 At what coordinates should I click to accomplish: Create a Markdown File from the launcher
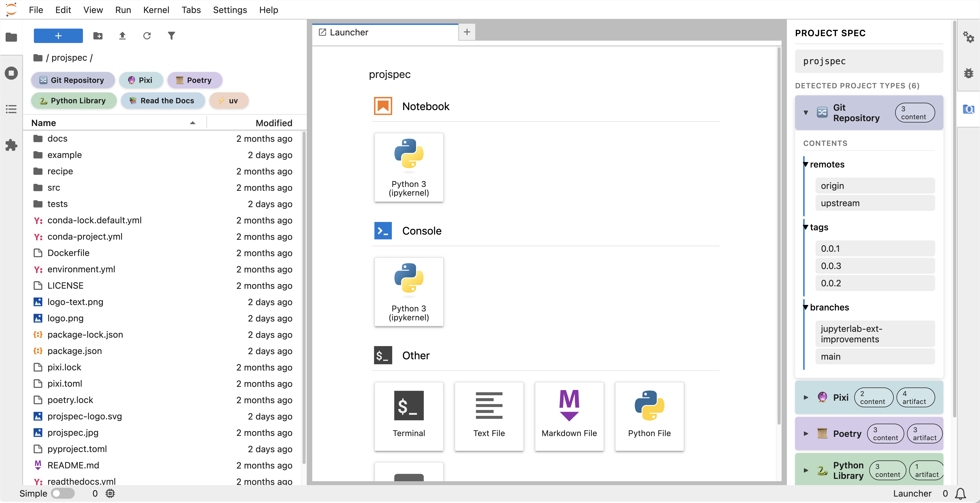click(x=569, y=416)
